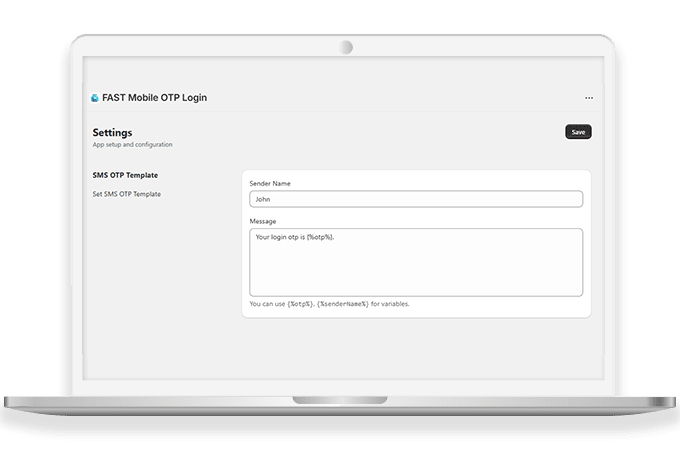
Task: Click the {%otp%} variable in helper text
Action: tap(300, 303)
